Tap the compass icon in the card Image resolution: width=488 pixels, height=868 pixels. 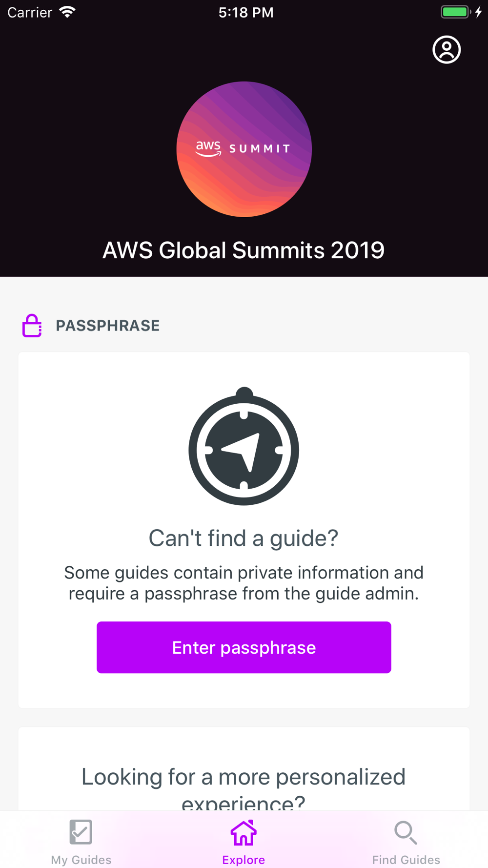tap(244, 446)
